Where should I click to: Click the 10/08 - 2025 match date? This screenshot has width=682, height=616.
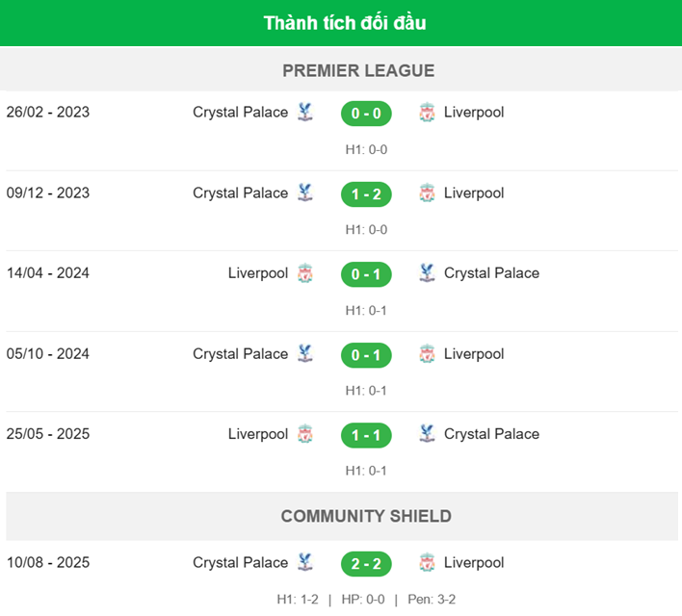(x=48, y=563)
